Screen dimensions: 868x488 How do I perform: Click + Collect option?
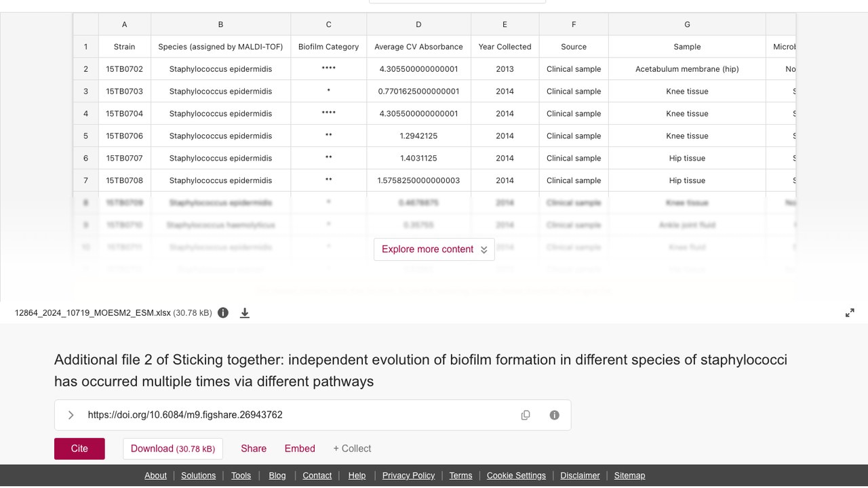tap(352, 449)
